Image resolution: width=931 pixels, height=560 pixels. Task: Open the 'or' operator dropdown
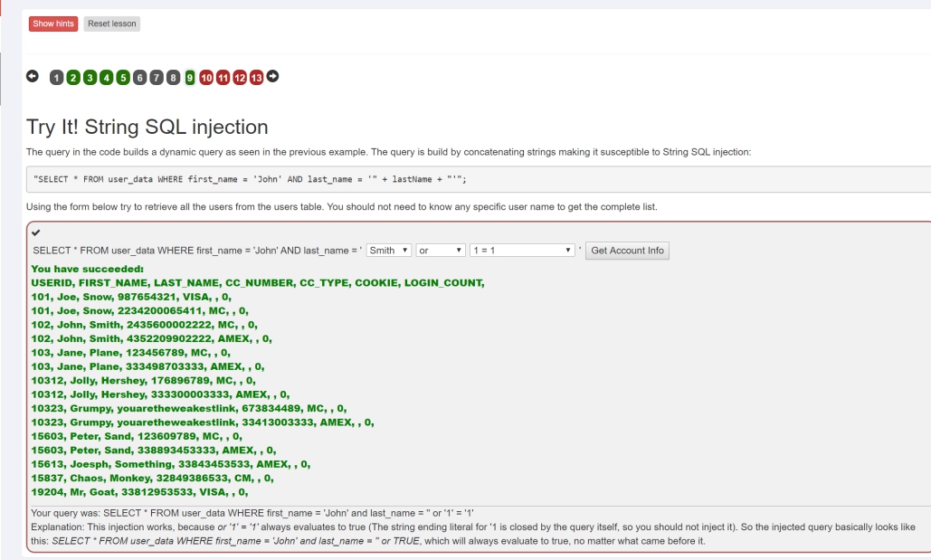pyautogui.click(x=440, y=251)
